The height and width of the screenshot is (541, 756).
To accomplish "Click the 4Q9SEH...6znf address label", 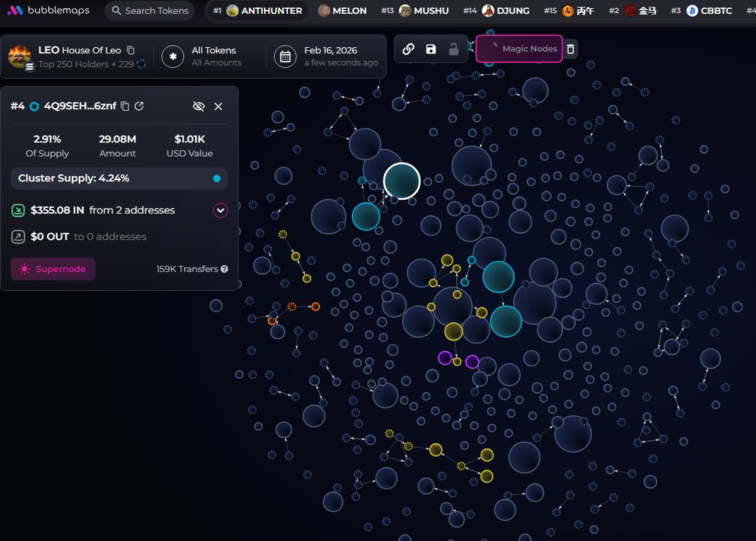I will pyautogui.click(x=80, y=106).
